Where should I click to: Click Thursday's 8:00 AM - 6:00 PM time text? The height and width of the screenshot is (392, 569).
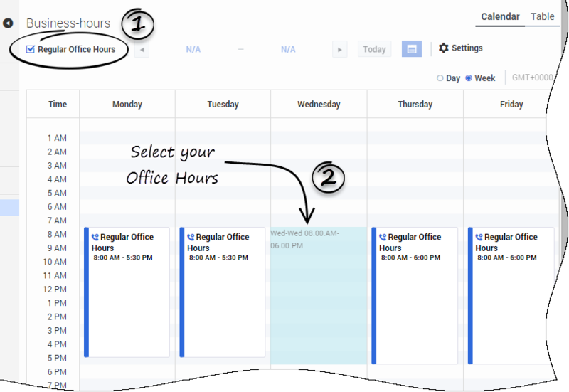click(x=410, y=258)
